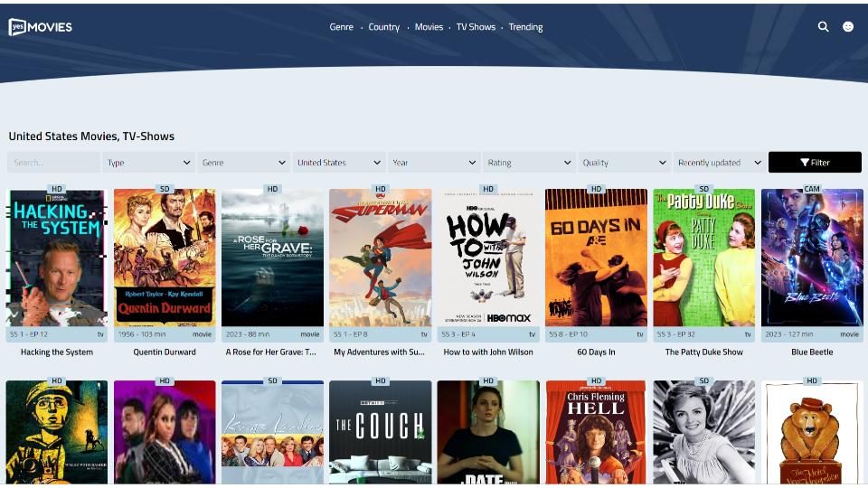
Task: Click the Hacking the System title link
Action: click(57, 352)
